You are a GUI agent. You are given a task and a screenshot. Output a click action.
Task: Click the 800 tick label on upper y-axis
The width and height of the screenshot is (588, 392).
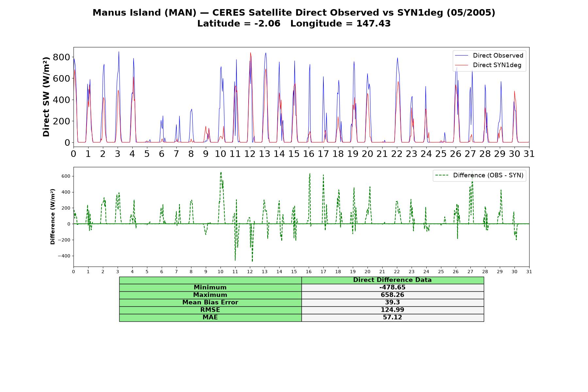(x=61, y=57)
